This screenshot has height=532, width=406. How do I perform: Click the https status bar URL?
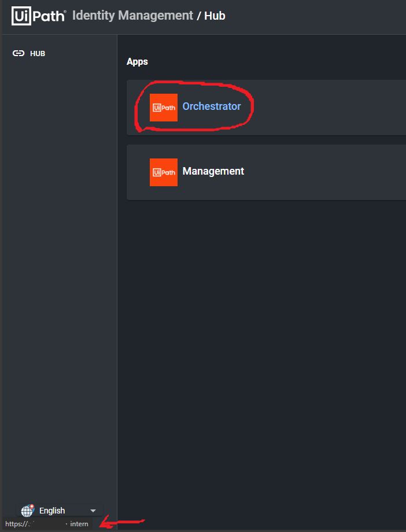47,524
